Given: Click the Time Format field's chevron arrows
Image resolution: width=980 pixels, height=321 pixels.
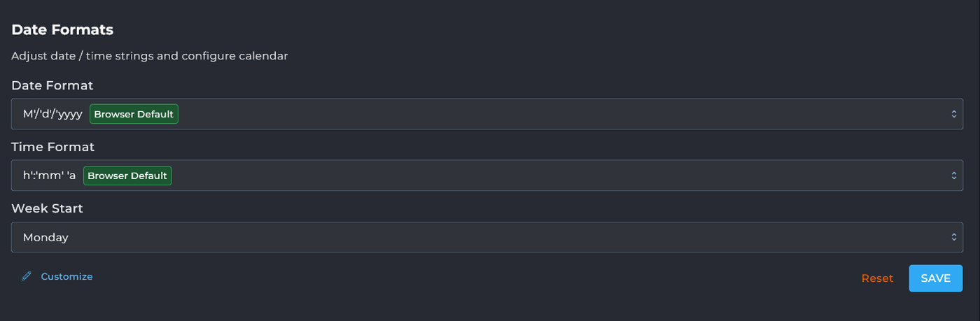Looking at the screenshot, I should pyautogui.click(x=953, y=176).
